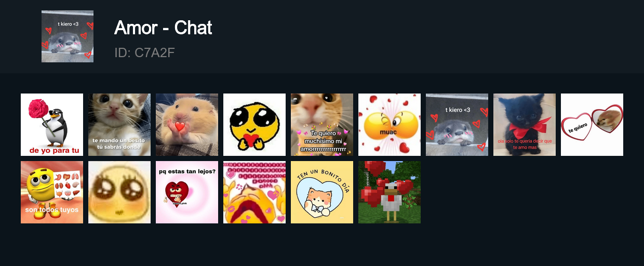644x266 pixels.
Task: Click the 'Amor - Chat' pack title
Action: 163,28
